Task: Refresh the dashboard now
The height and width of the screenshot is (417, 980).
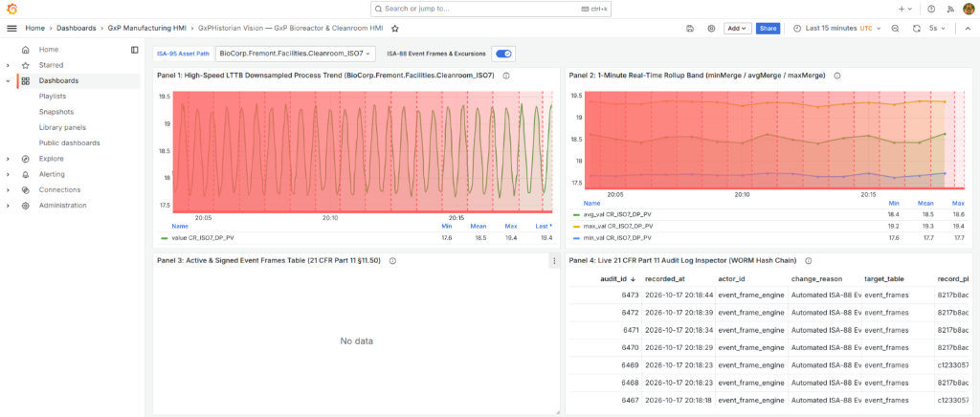Action: [x=916, y=28]
